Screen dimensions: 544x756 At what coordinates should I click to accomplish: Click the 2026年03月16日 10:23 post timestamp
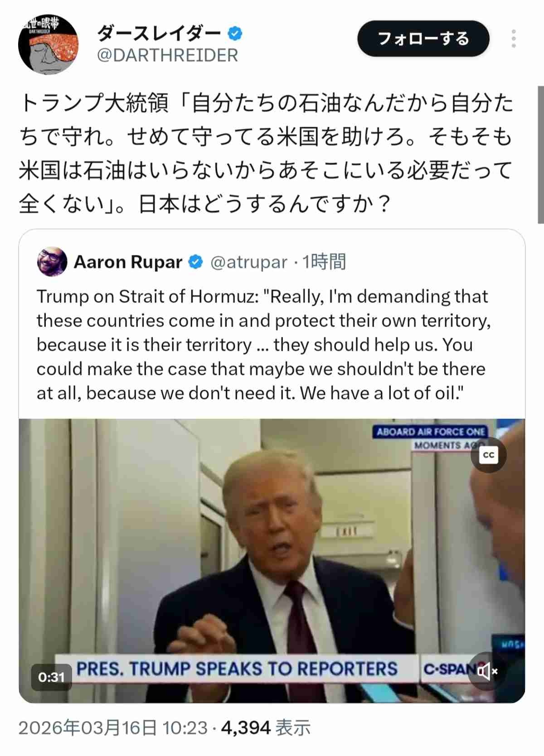tap(113, 728)
